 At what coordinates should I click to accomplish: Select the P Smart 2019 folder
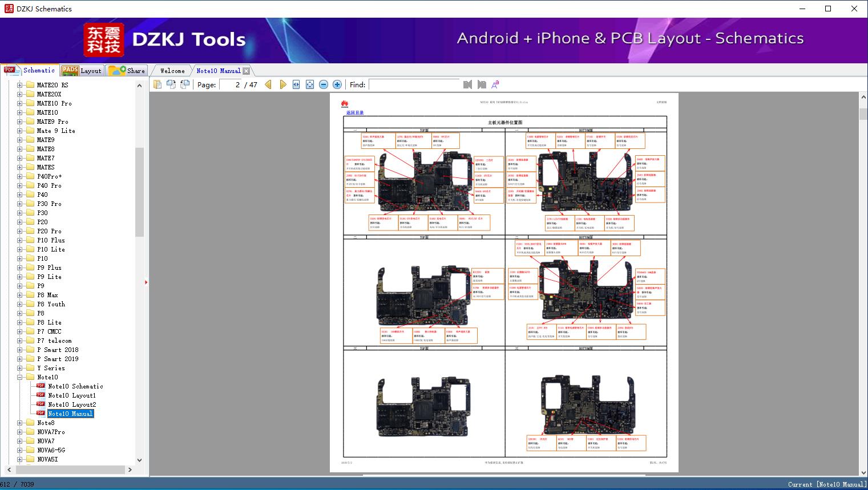click(58, 359)
